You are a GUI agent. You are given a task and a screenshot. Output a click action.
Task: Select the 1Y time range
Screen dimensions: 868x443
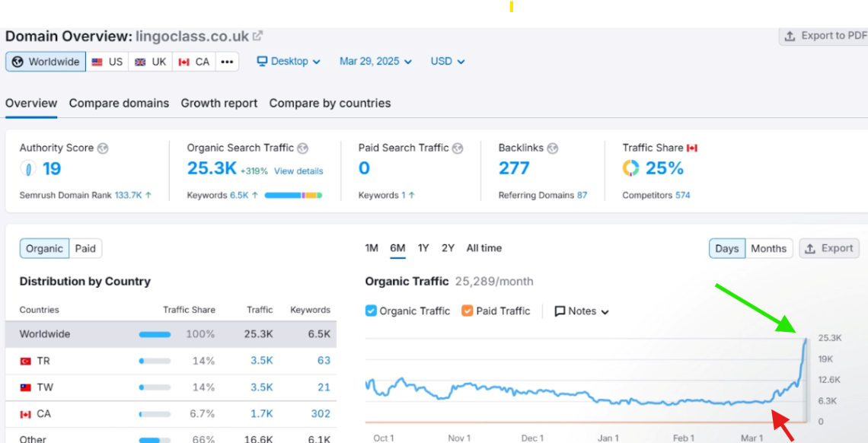(x=423, y=248)
